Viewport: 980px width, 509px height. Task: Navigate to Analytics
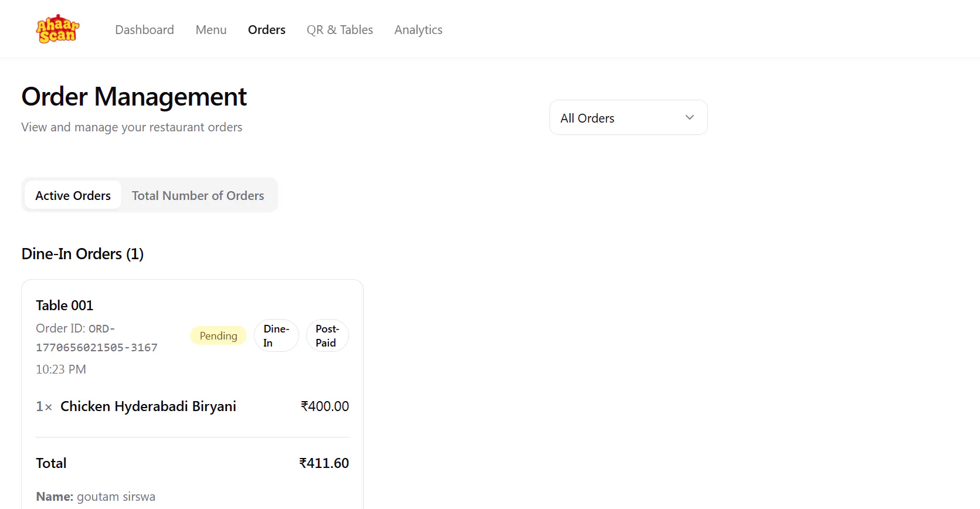[x=418, y=30]
